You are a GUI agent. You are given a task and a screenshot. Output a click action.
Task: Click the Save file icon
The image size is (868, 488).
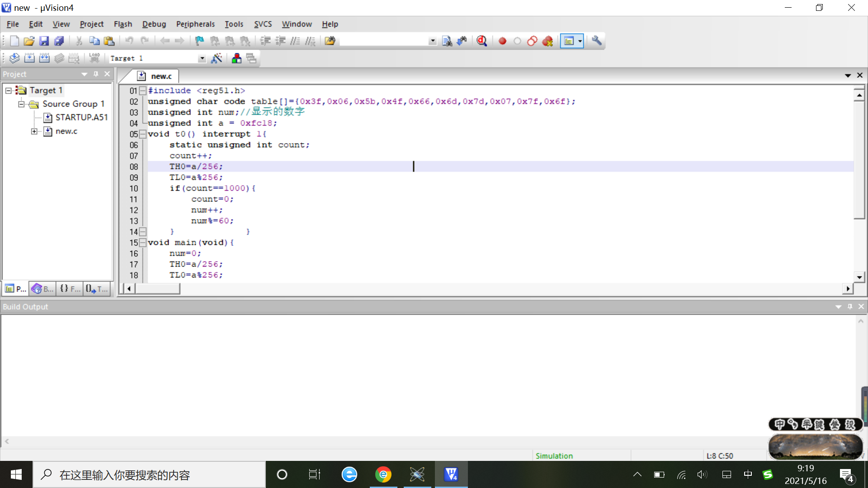(x=44, y=41)
